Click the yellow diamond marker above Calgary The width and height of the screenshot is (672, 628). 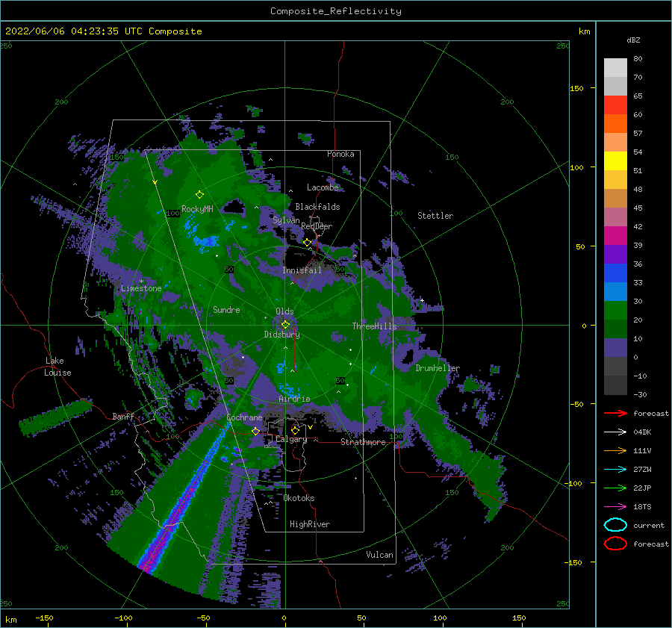[x=295, y=429]
